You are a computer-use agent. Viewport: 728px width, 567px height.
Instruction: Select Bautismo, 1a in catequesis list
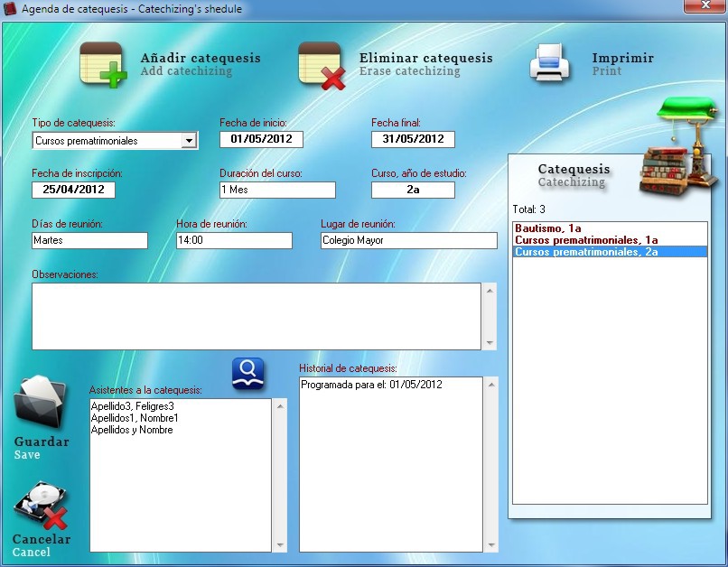610,228
